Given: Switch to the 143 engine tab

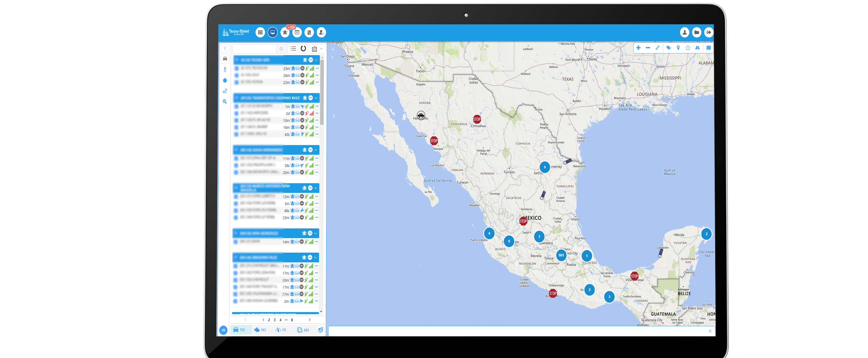Looking at the screenshot, I should click(260, 330).
